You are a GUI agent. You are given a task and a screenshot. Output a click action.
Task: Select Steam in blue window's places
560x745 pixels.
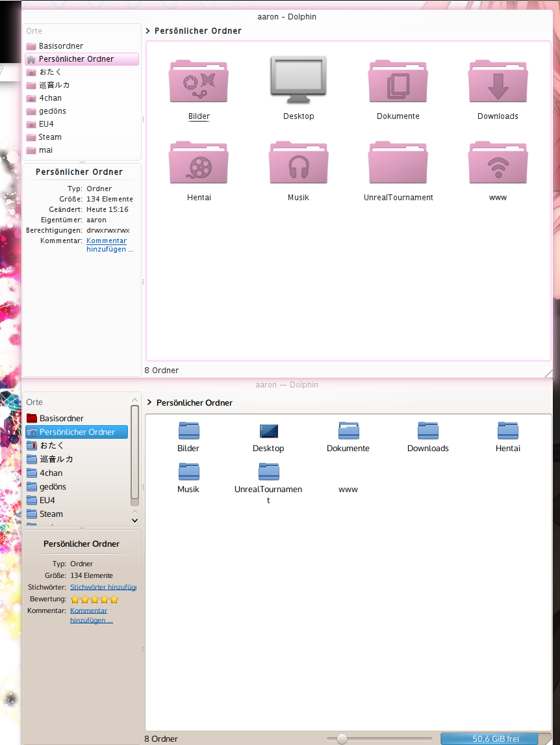pos(77,514)
